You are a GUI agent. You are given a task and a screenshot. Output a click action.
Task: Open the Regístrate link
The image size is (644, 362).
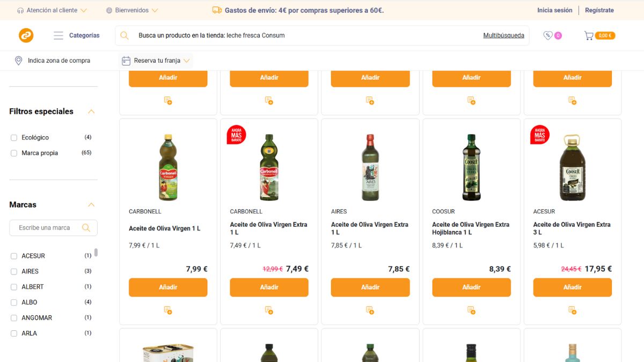pyautogui.click(x=599, y=10)
